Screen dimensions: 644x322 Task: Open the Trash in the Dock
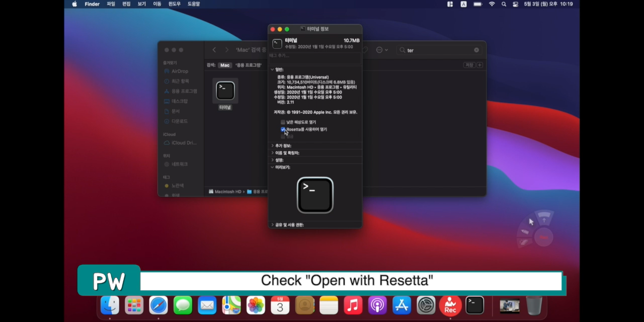click(534, 305)
